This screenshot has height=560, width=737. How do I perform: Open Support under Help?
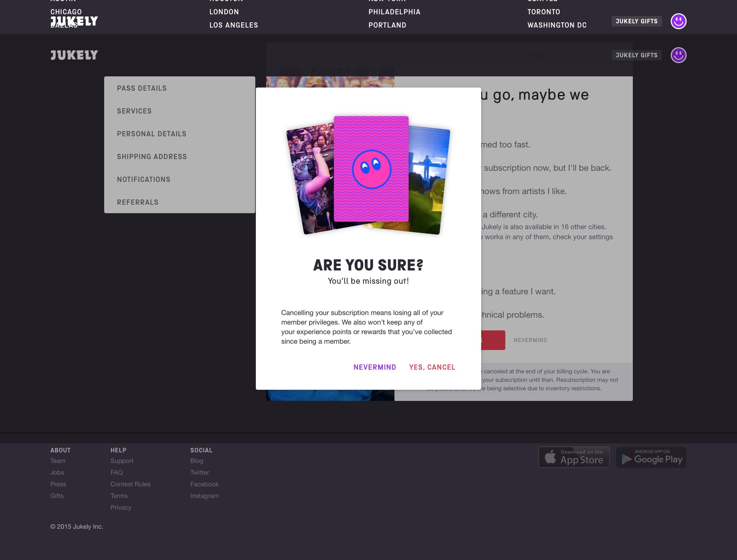pos(122,461)
